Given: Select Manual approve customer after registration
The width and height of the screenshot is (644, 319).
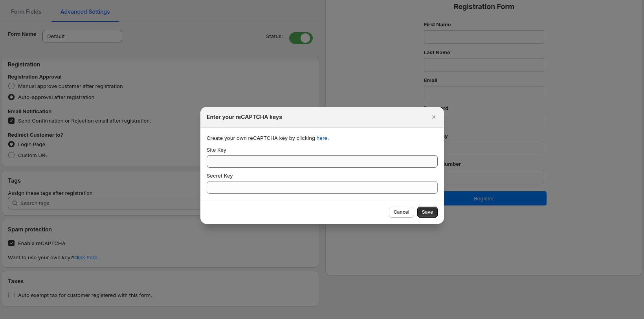Looking at the screenshot, I should (x=11, y=86).
